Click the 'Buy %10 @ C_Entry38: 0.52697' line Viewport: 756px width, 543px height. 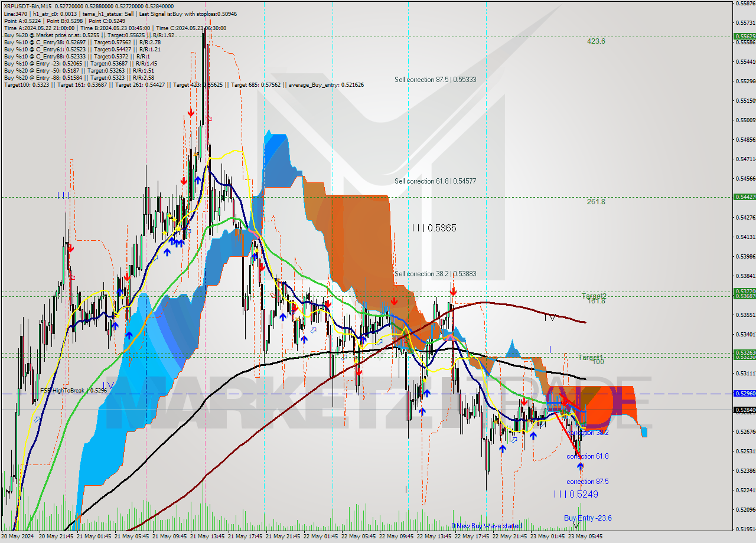(x=82, y=42)
